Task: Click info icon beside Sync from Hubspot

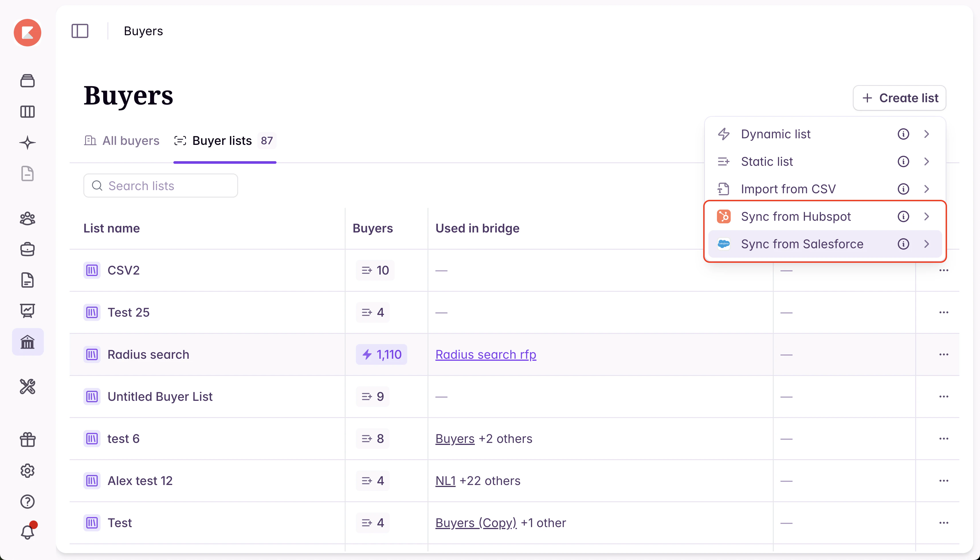Action: tap(903, 216)
